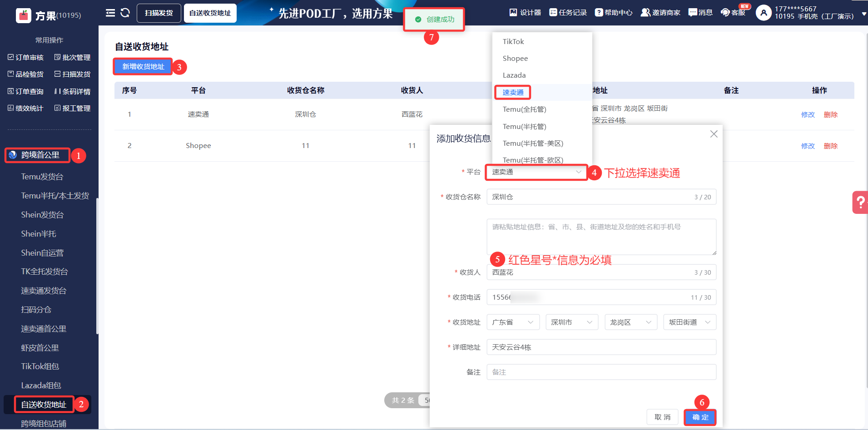868x430 pixels.
Task: Open the 设计器 designer tool
Action: click(x=525, y=13)
